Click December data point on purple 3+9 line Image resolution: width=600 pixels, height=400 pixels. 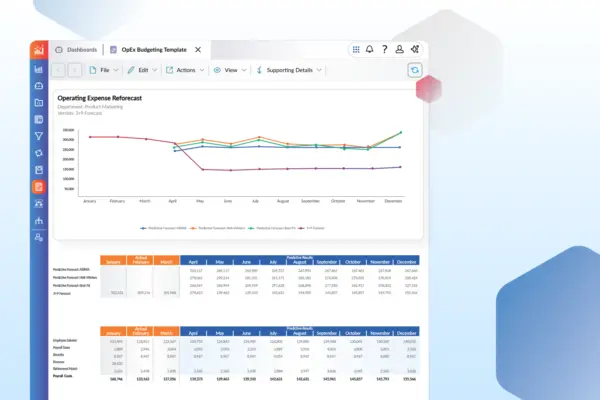tap(401, 167)
